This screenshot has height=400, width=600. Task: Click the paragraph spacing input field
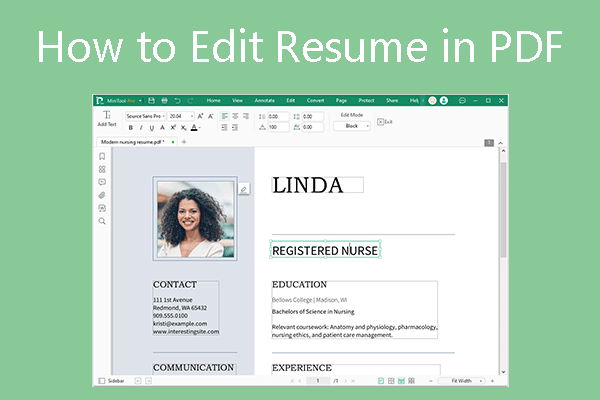[313, 116]
